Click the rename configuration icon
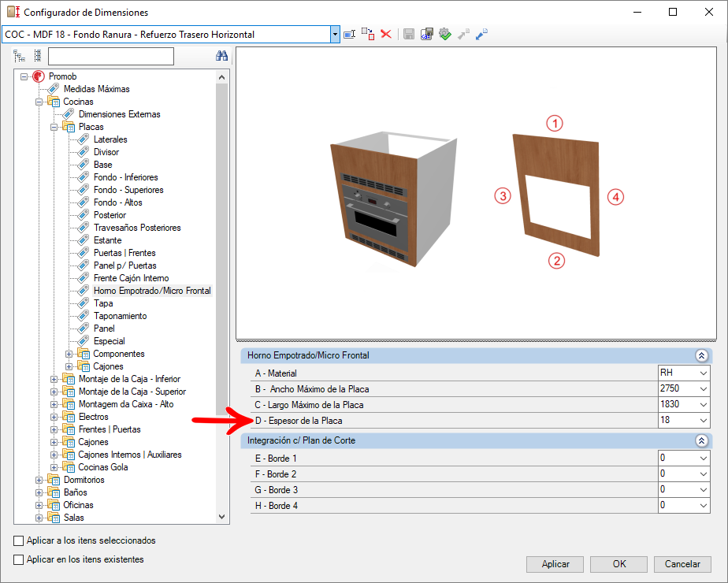This screenshot has width=728, height=583. [x=349, y=34]
